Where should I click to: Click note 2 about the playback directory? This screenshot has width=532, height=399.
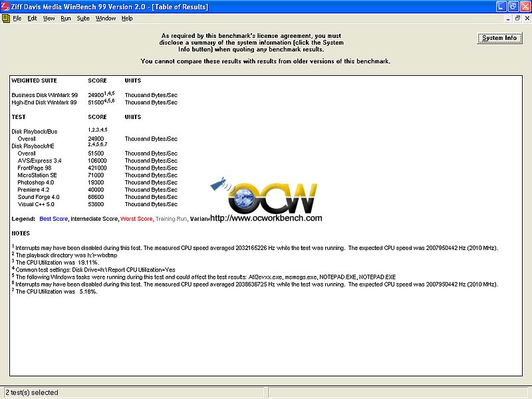click(65, 255)
